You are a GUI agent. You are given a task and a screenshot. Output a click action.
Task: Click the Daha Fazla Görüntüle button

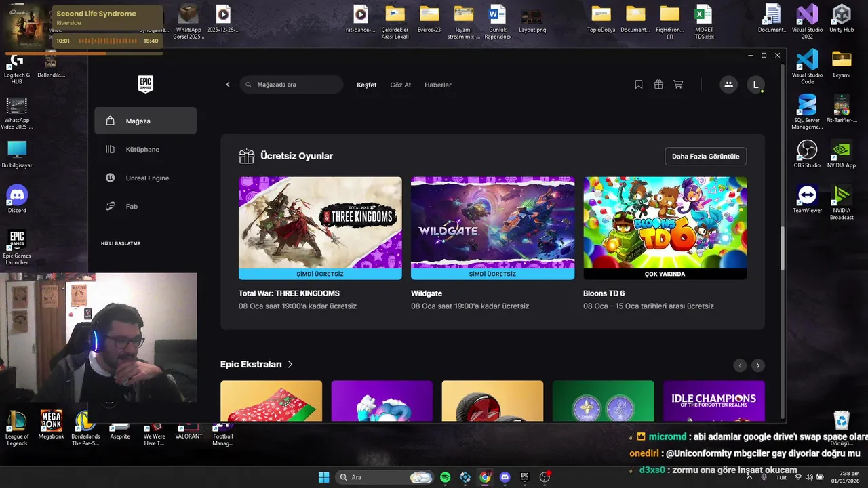click(706, 156)
